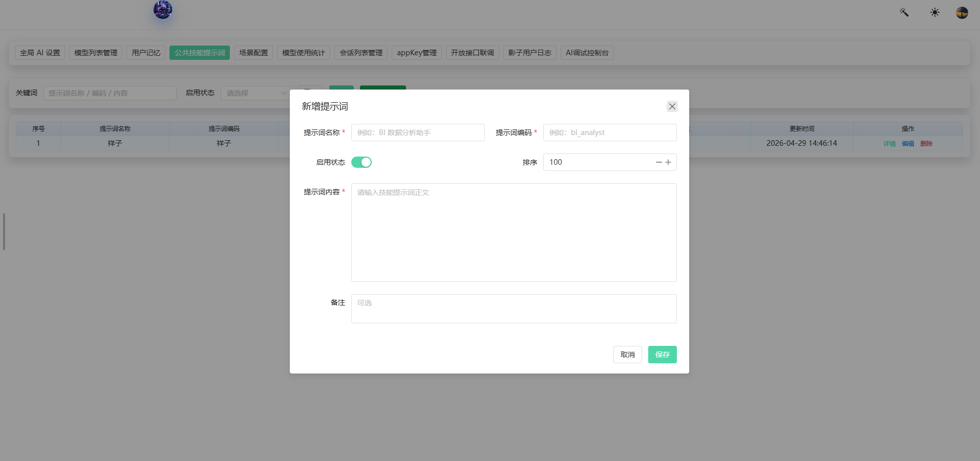Viewport: 980px width, 461px height.
Task: Click the 保存 button
Action: coord(663,355)
